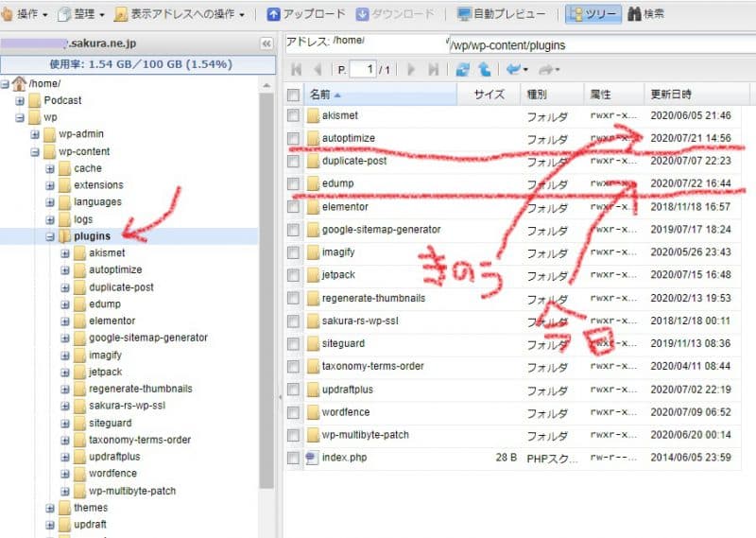This screenshot has height=538, width=756.
Task: Go up to the parent folder
Action: click(484, 69)
